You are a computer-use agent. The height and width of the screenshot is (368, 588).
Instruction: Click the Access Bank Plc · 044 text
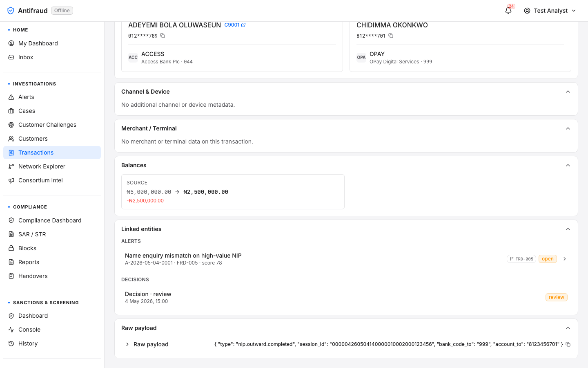(x=167, y=62)
